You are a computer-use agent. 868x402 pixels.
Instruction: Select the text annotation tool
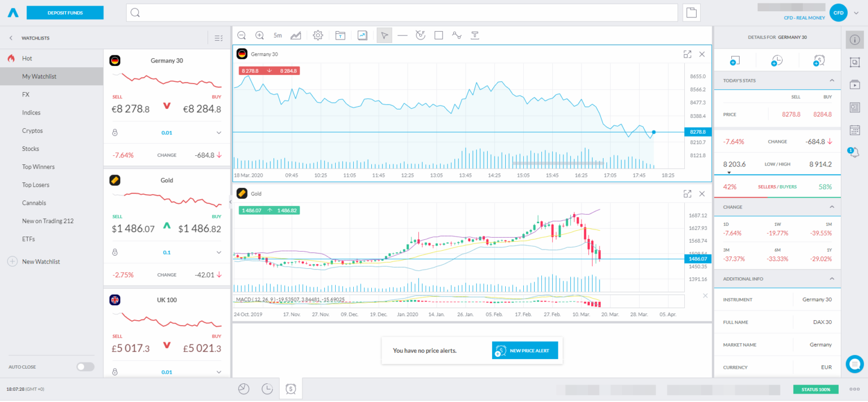tap(475, 35)
